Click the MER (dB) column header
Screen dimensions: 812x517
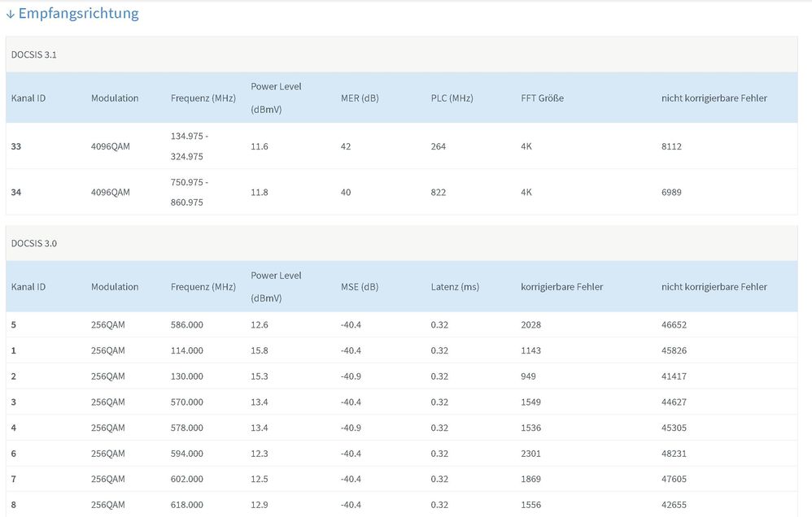click(x=360, y=98)
